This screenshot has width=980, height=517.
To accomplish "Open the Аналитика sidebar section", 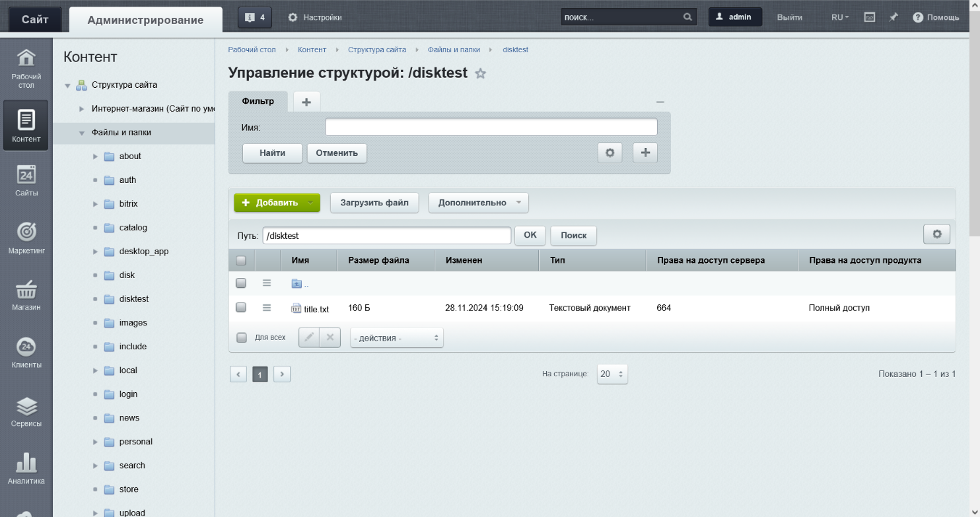I will coord(26,467).
